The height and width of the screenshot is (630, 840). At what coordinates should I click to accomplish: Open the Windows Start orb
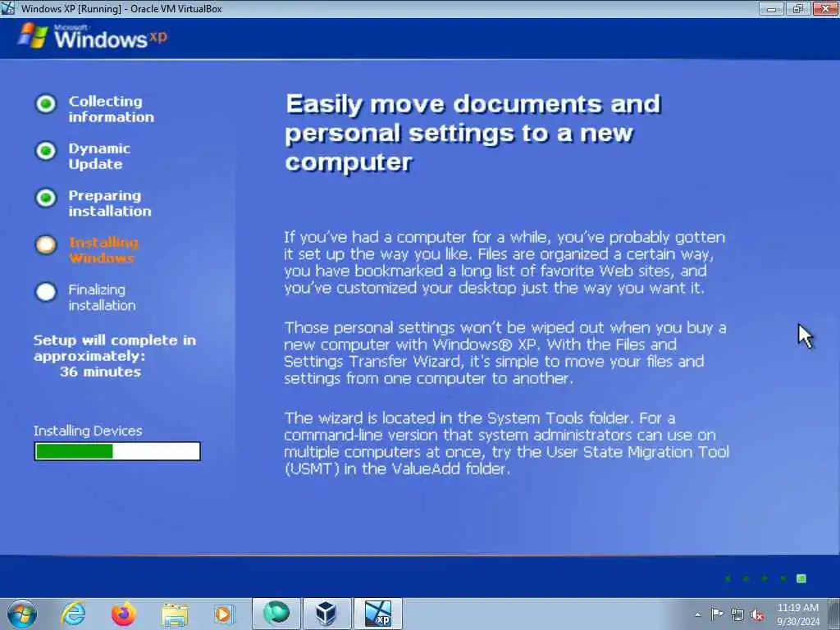click(x=22, y=614)
